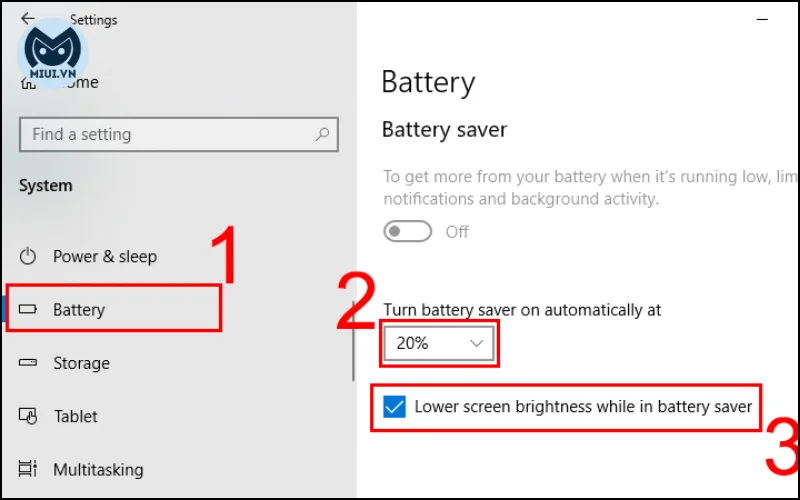Viewport: 800px width, 500px height.
Task: Click the MIUI.VN logo
Action: click(53, 53)
